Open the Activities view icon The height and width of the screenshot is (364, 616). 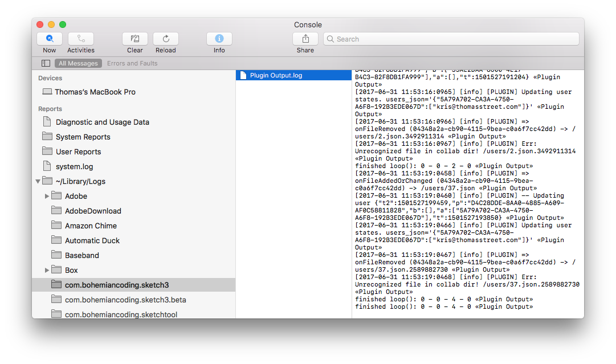[80, 39]
